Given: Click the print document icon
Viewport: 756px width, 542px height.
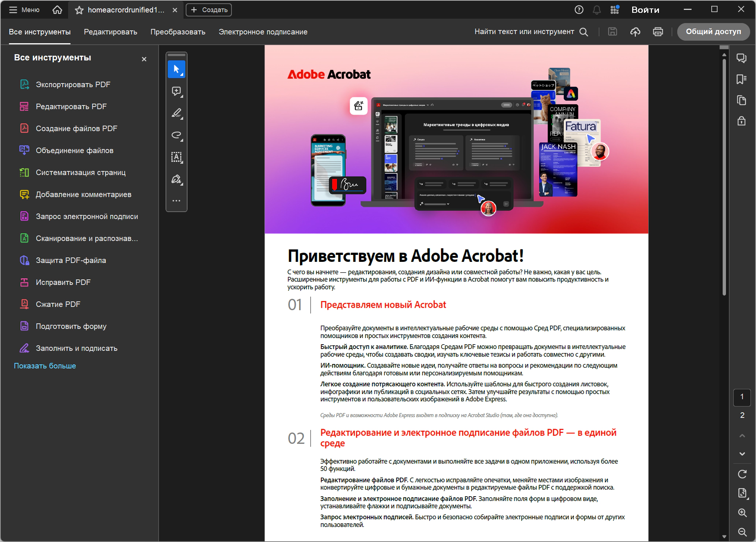Looking at the screenshot, I should tap(658, 32).
